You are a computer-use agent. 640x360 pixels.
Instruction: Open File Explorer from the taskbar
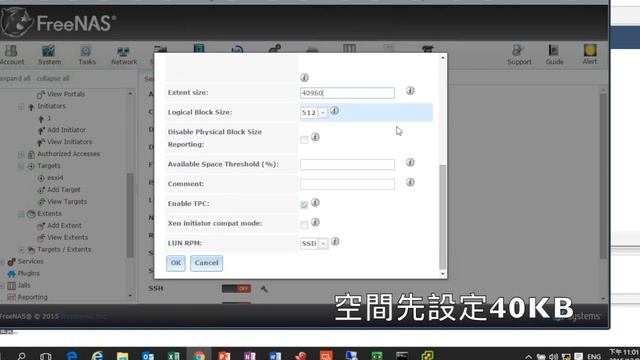(122, 356)
